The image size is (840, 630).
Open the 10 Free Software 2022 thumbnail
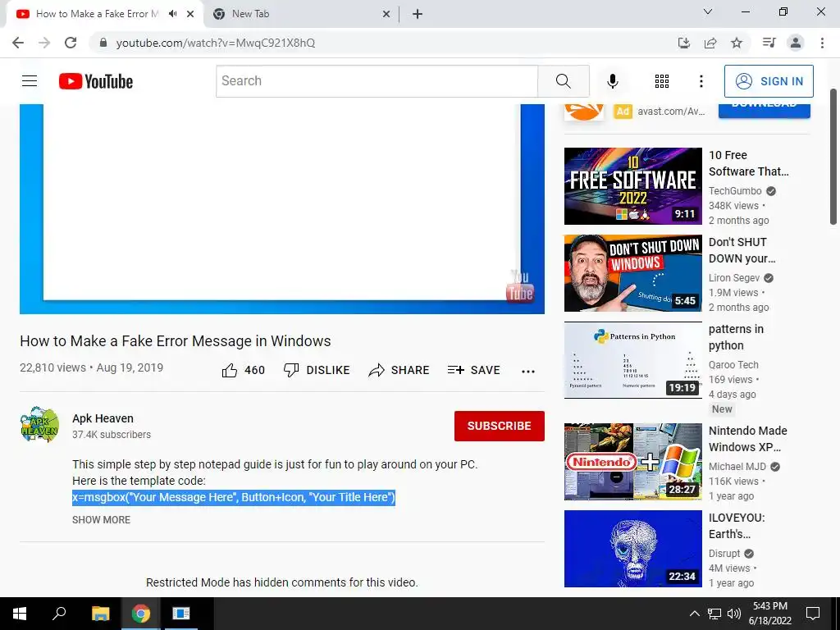pos(632,186)
